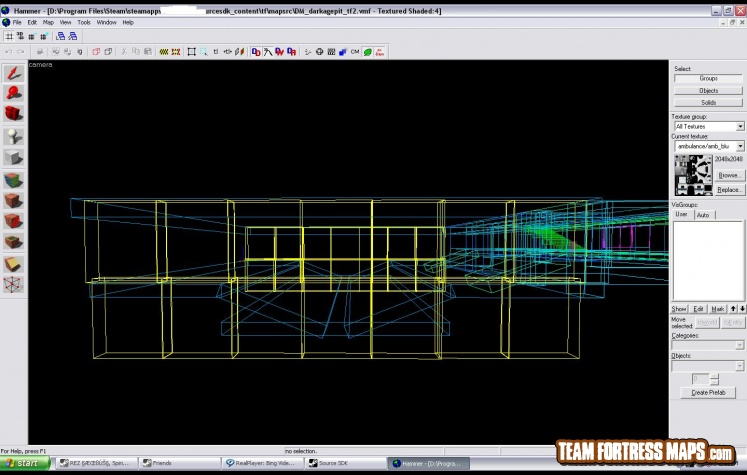
Task: Set selection mode to Groups
Action: tap(708, 78)
